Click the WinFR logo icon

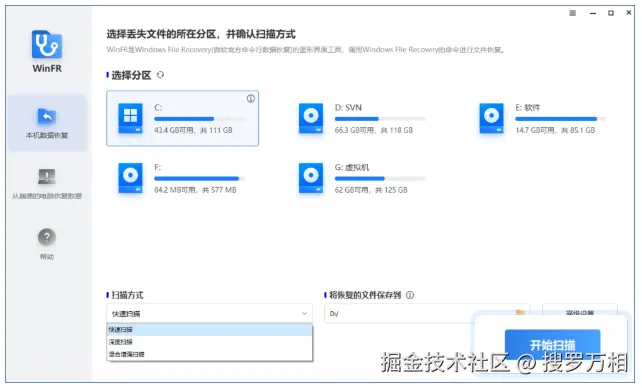[x=47, y=45]
